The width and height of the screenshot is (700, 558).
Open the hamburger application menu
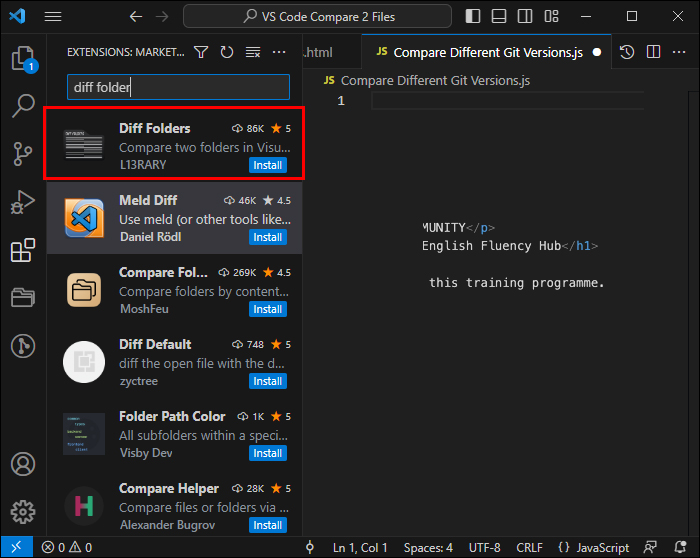53,17
